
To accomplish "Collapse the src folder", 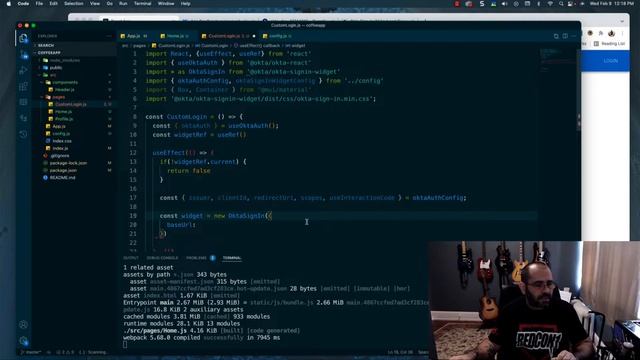I will [74, 75].
